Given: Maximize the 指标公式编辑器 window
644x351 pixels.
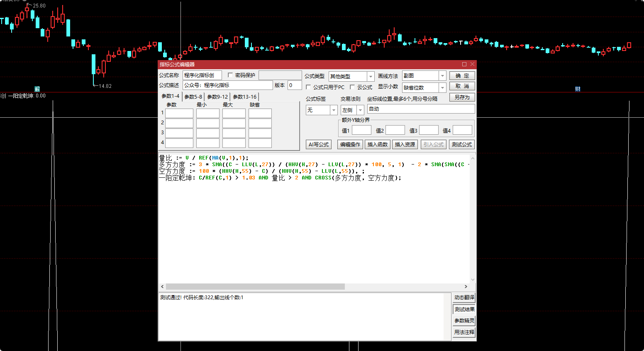Looking at the screenshot, I should pyautogui.click(x=464, y=64).
